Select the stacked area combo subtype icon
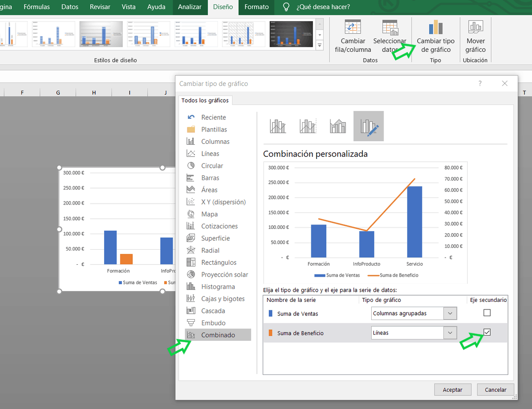532x409 pixels. click(x=338, y=126)
